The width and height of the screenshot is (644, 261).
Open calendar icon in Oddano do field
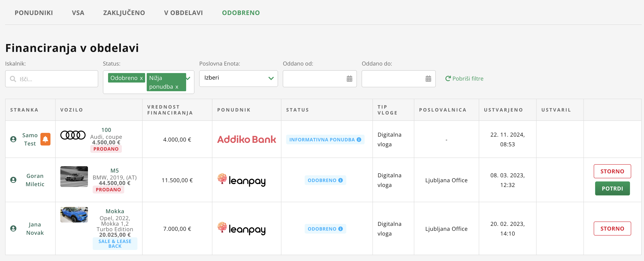pos(428,79)
